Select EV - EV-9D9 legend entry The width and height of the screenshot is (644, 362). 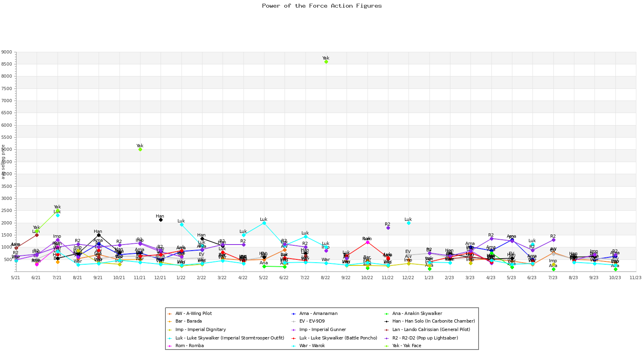(308, 321)
